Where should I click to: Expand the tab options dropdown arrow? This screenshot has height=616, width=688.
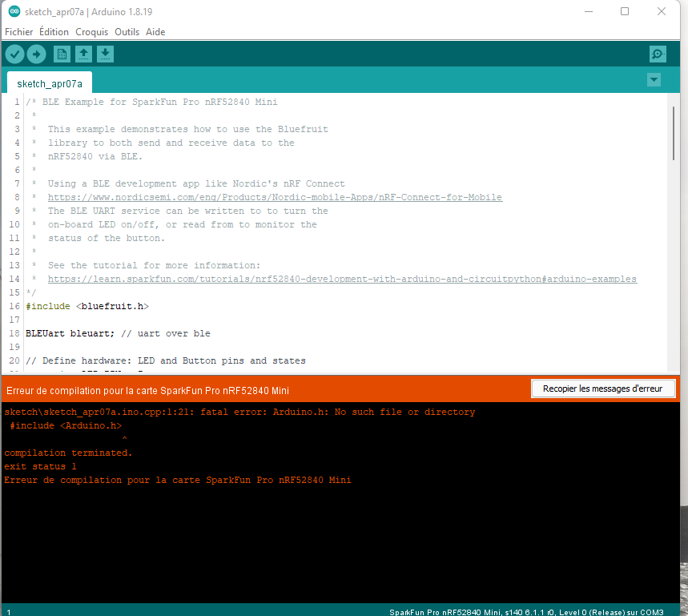pyautogui.click(x=654, y=80)
